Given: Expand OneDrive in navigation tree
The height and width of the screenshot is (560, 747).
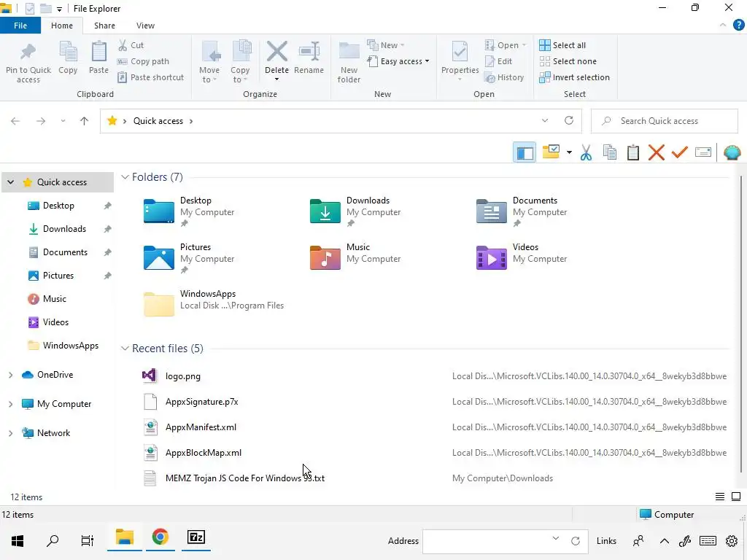Looking at the screenshot, I should click(x=10, y=375).
